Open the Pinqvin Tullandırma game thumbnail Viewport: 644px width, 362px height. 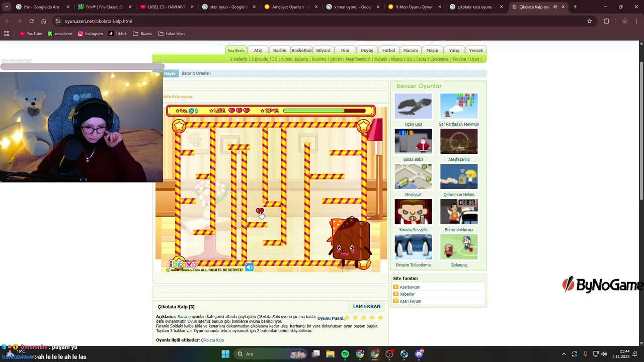(413, 247)
